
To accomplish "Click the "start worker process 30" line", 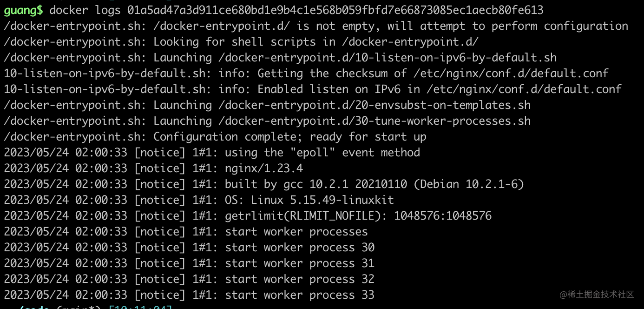I will click(300, 248).
